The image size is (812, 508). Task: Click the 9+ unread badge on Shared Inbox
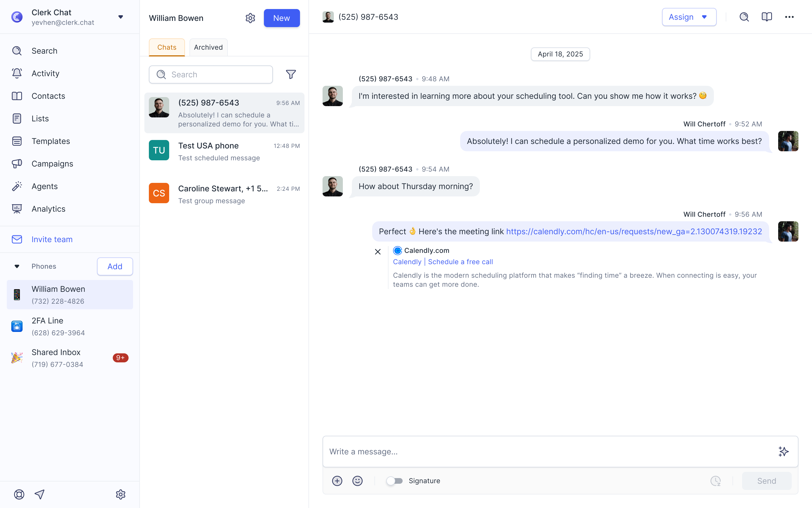point(120,358)
